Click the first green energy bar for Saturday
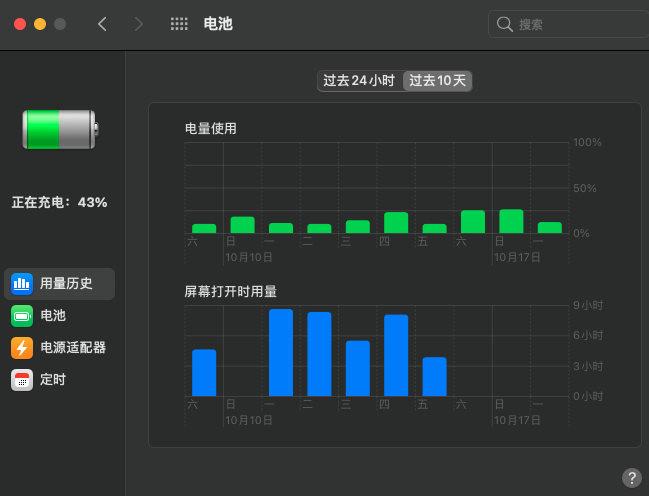Viewport: 649px width, 496px height. coord(204,228)
